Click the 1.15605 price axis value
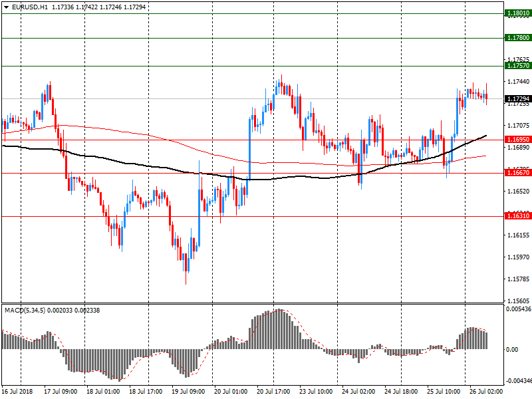The height and width of the screenshot is (399, 532). click(518, 301)
